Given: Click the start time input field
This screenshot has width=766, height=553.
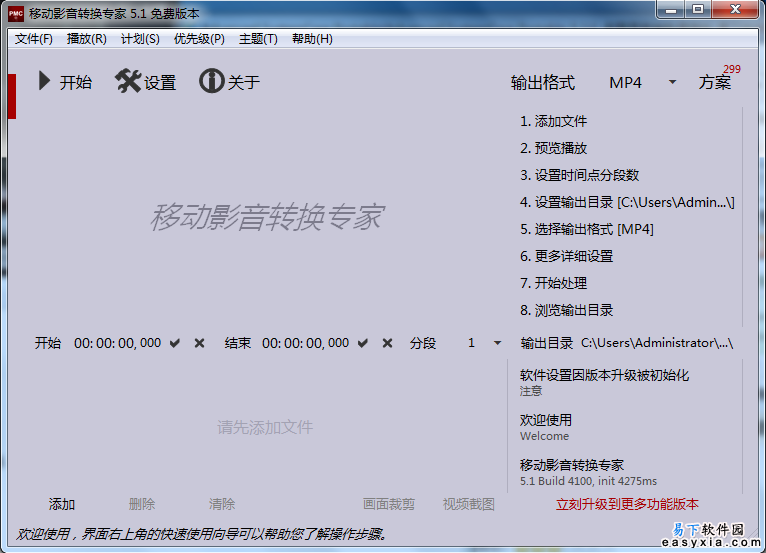Looking at the screenshot, I should pyautogui.click(x=117, y=343).
